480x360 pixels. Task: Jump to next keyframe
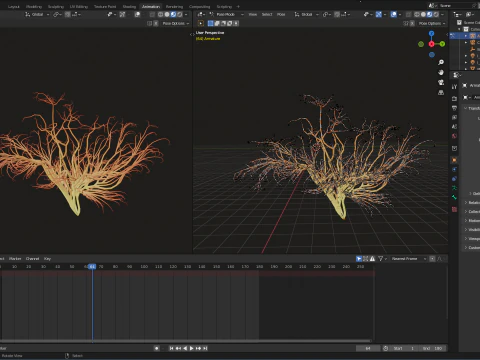click(198, 348)
